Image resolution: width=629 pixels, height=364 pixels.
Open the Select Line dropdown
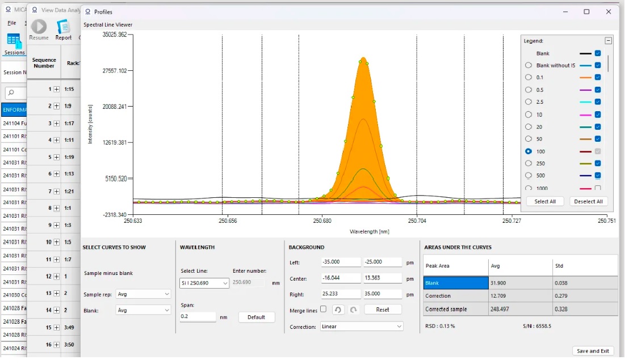click(204, 283)
